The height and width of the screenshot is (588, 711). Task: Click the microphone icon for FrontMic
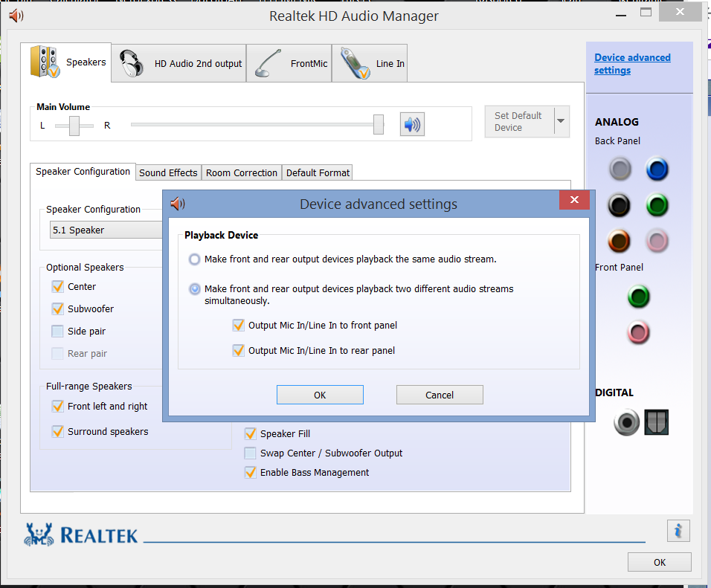click(268, 63)
